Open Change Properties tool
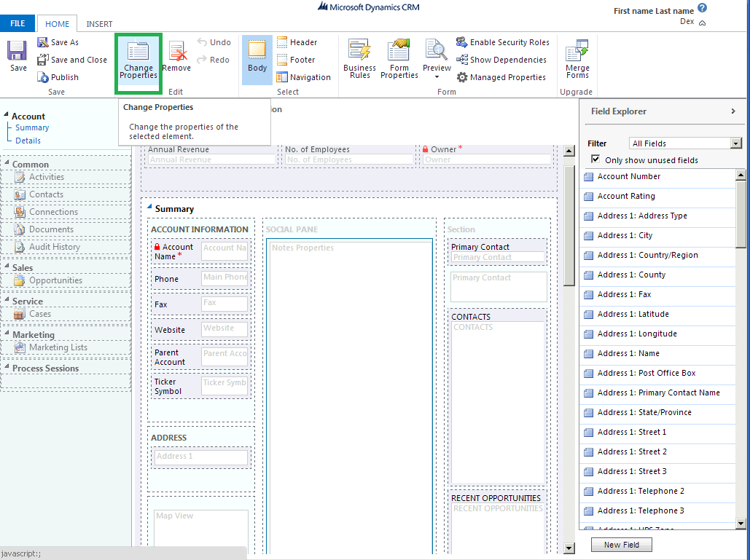This screenshot has height=560, width=750. [x=138, y=61]
